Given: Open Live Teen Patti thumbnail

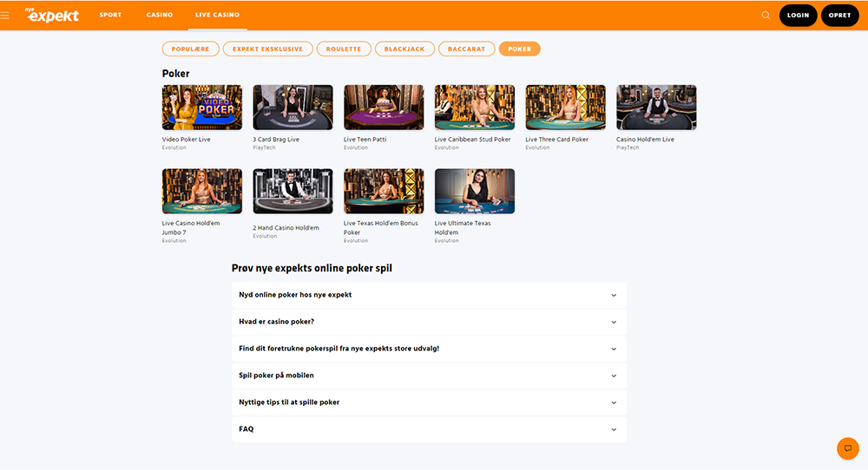Looking at the screenshot, I should (x=384, y=108).
